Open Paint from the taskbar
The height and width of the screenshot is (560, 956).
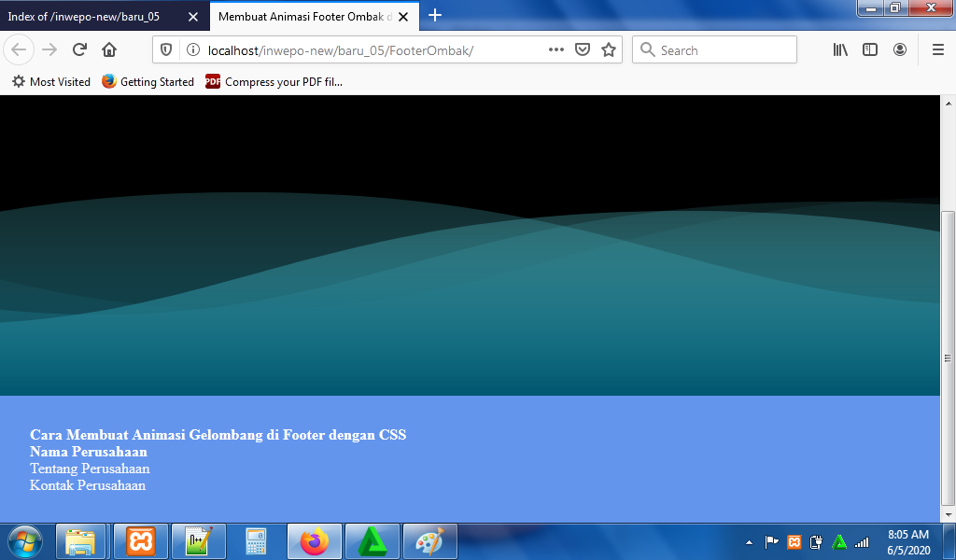pos(430,541)
